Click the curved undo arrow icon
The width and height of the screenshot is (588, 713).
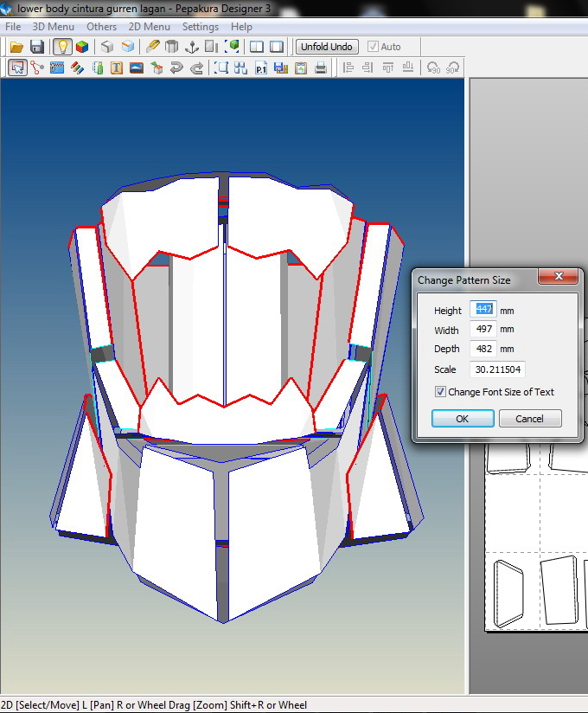coord(176,67)
